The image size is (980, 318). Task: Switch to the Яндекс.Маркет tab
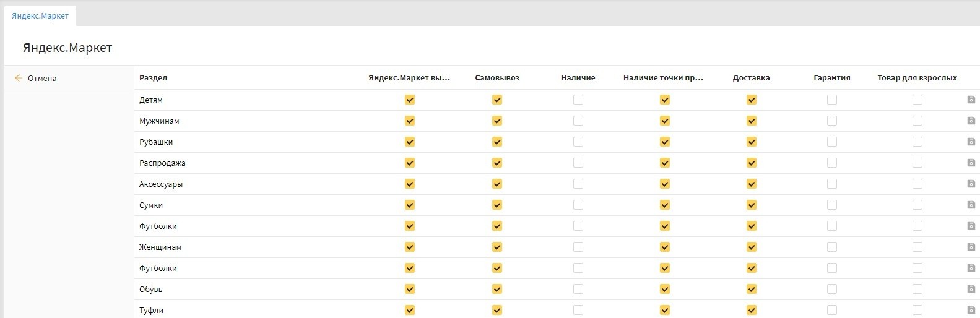pos(40,16)
